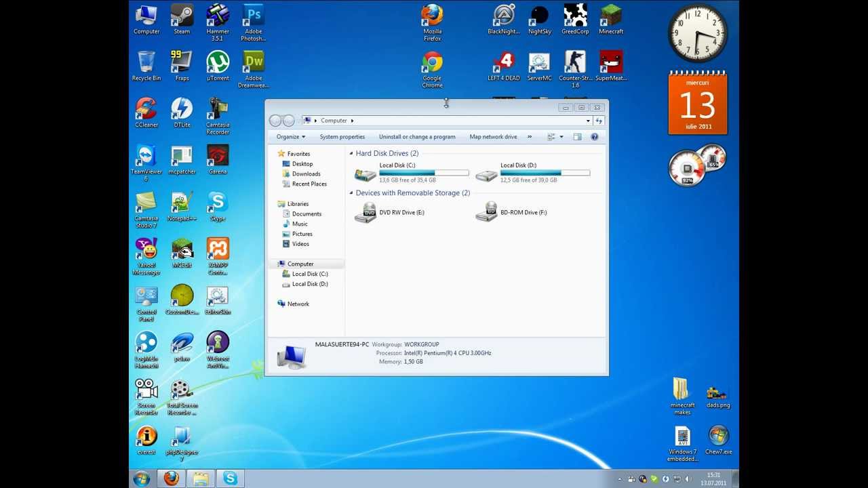Click the volume icon in system tray

click(x=688, y=479)
